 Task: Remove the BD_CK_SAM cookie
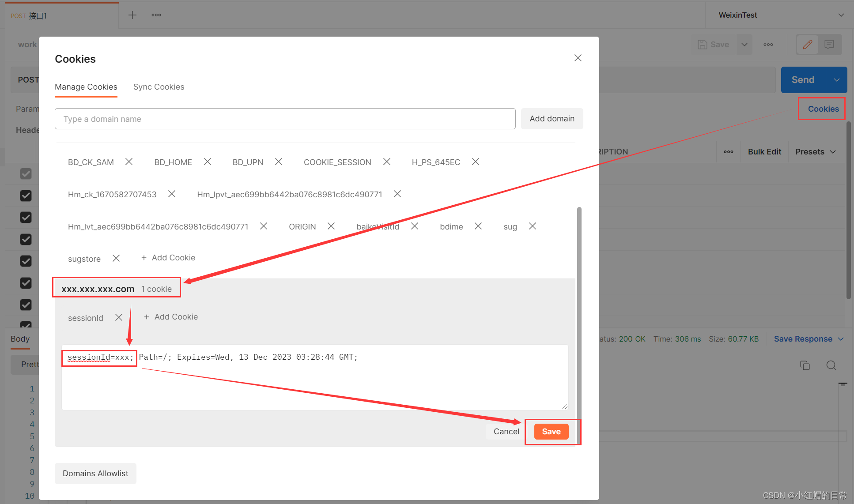[x=129, y=162]
